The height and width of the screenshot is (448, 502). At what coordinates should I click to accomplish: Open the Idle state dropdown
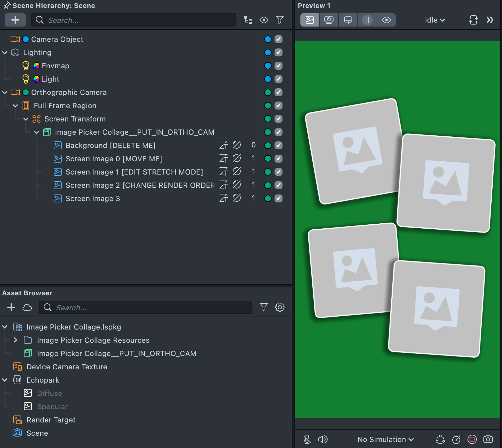[434, 20]
